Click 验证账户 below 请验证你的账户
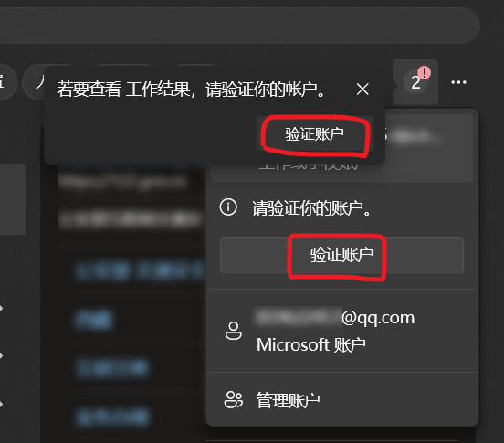This screenshot has height=443, width=504. [341, 255]
